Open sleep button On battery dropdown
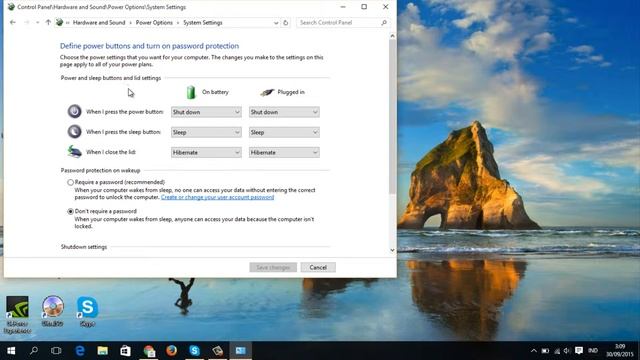 (206, 132)
